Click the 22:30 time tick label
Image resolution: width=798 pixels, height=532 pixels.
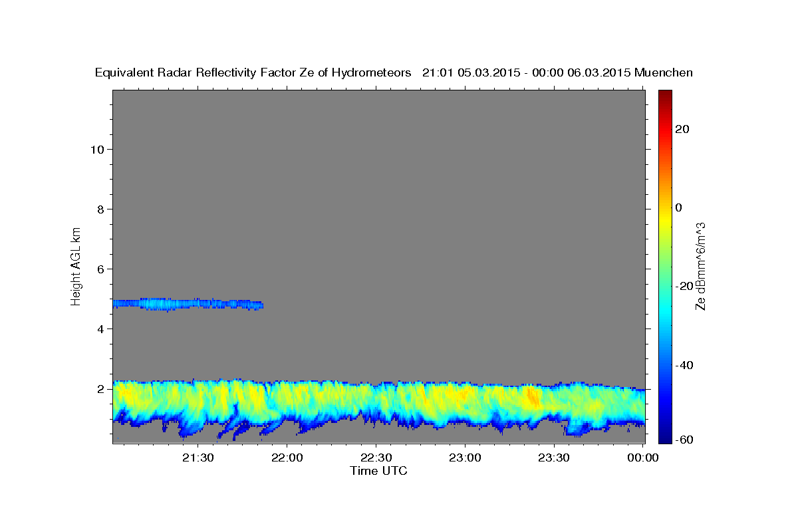tap(376, 458)
